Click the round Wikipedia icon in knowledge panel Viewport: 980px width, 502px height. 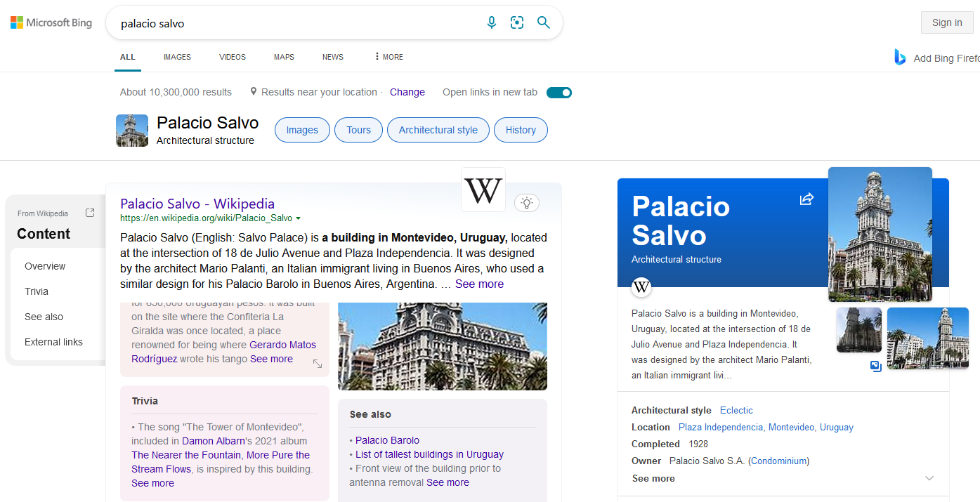click(x=641, y=287)
